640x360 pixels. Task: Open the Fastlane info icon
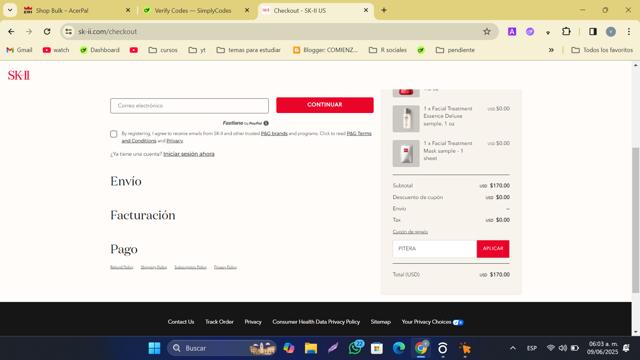[266, 123]
